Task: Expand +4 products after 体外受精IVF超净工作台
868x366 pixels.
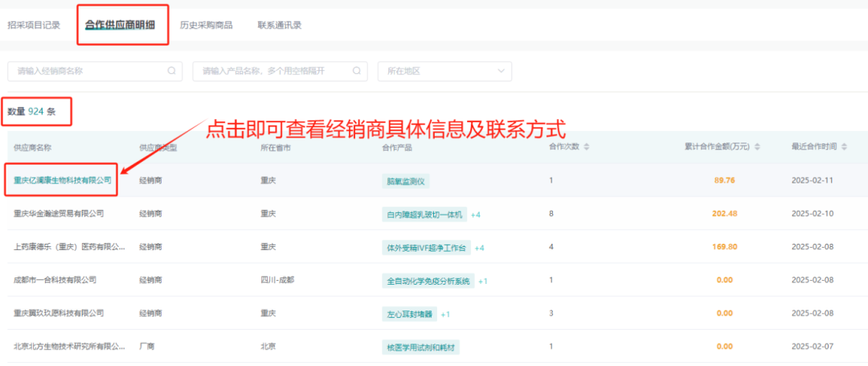Action: pos(479,248)
